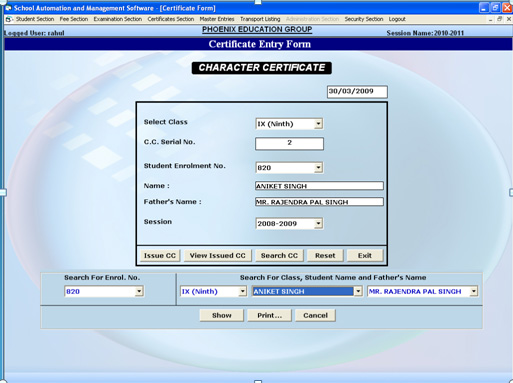Open the Security Section menu
Viewport: 513px width, 383px height.
click(364, 19)
